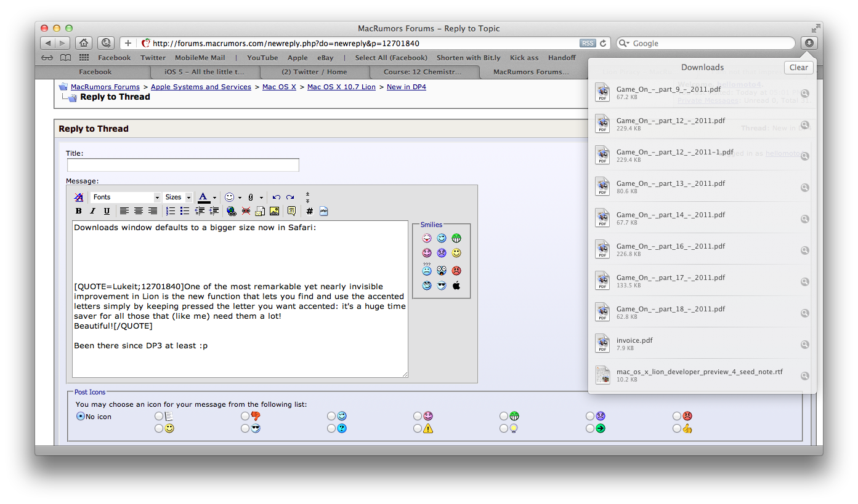Align message text right
The width and height of the screenshot is (858, 504).
pos(153,211)
